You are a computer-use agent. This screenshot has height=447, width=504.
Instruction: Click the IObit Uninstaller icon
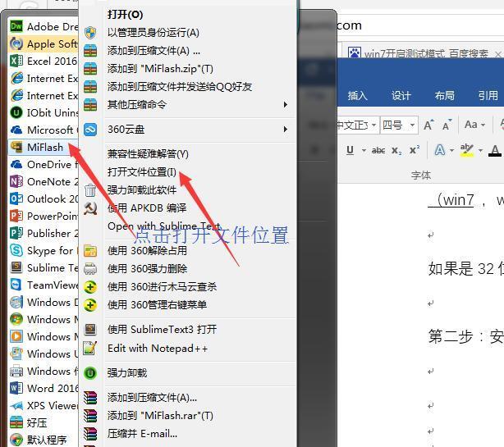coord(16,112)
